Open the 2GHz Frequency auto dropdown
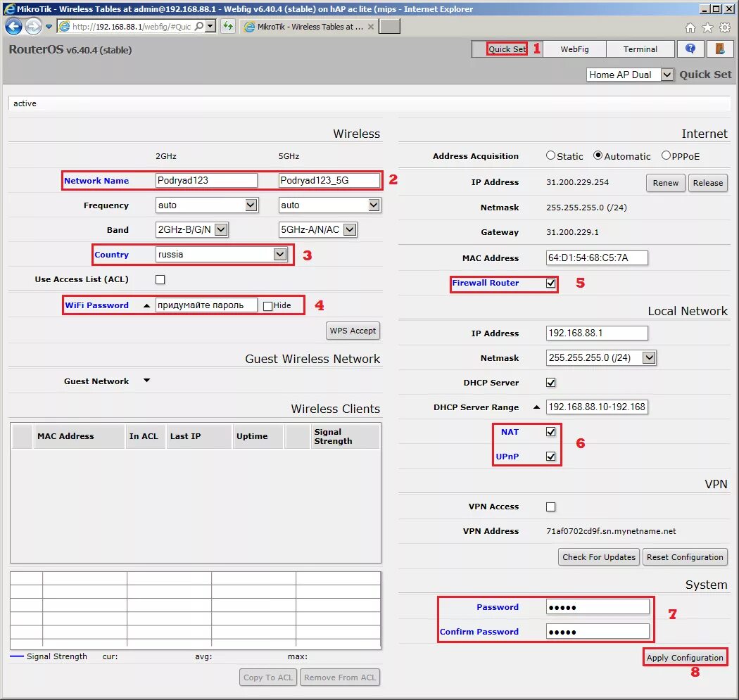Viewport: 739px width, 700px height. (x=206, y=205)
